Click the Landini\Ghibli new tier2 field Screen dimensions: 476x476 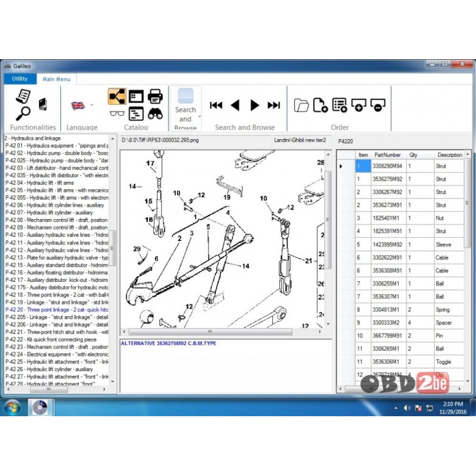pyautogui.click(x=301, y=140)
